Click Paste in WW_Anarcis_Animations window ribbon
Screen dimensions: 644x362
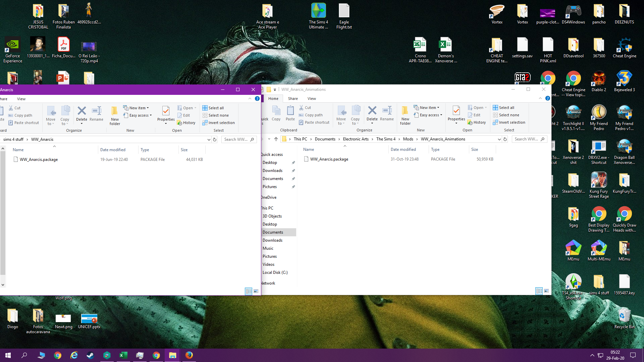pyautogui.click(x=290, y=113)
